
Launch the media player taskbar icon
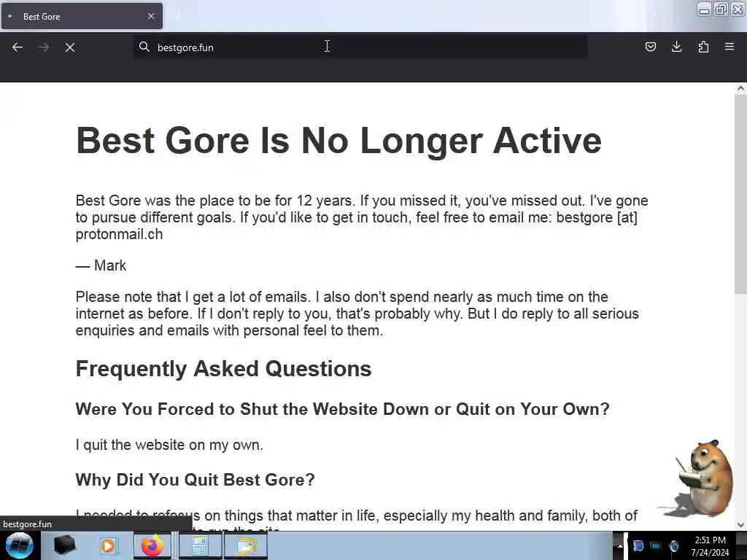(x=108, y=545)
